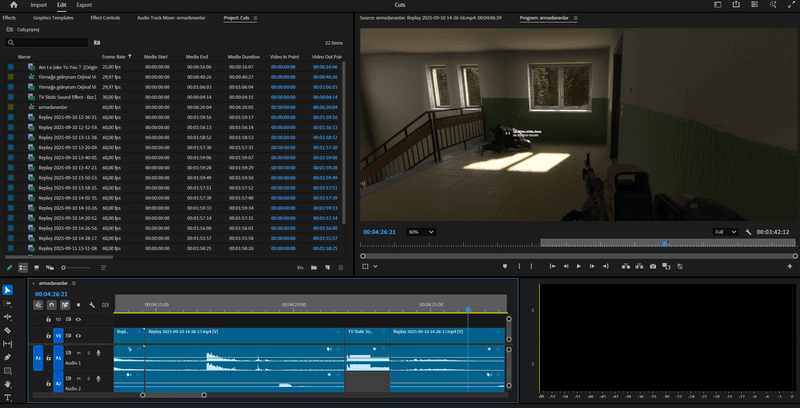
Task: Switch to the Source monitor tab
Action: click(x=431, y=18)
